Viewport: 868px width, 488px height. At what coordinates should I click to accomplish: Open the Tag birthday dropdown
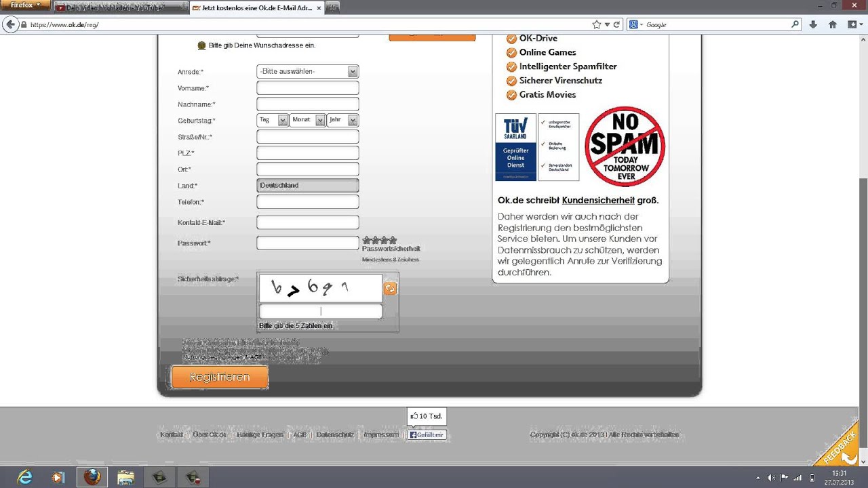pyautogui.click(x=272, y=120)
